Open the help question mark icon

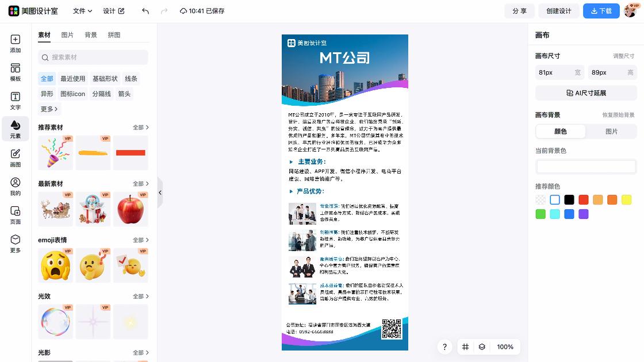tap(444, 347)
